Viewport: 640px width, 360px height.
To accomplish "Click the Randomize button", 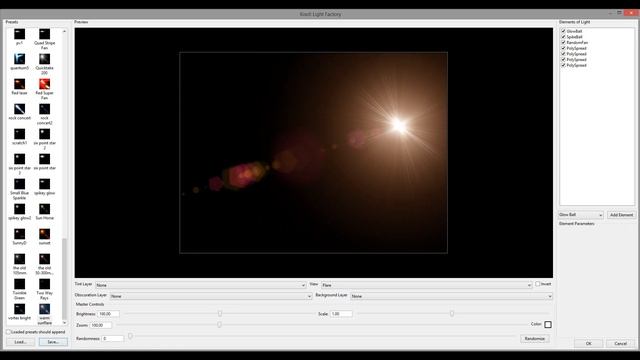I will (x=535, y=339).
